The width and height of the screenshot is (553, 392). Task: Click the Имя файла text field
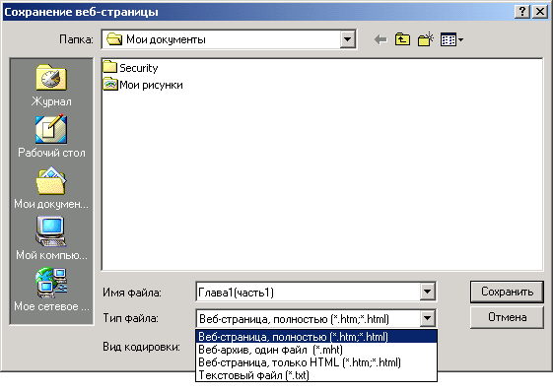coord(309,292)
